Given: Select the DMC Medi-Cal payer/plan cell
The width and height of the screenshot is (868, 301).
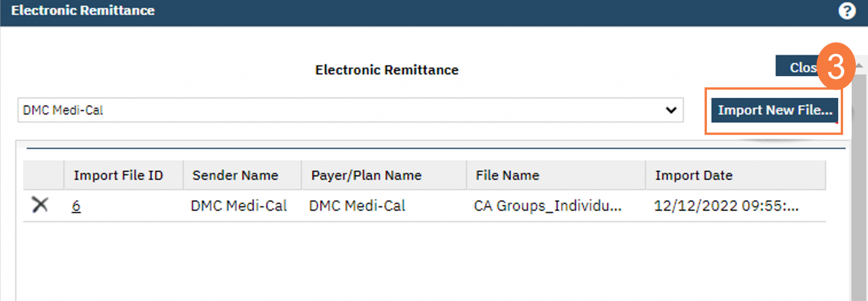Looking at the screenshot, I should (357, 206).
